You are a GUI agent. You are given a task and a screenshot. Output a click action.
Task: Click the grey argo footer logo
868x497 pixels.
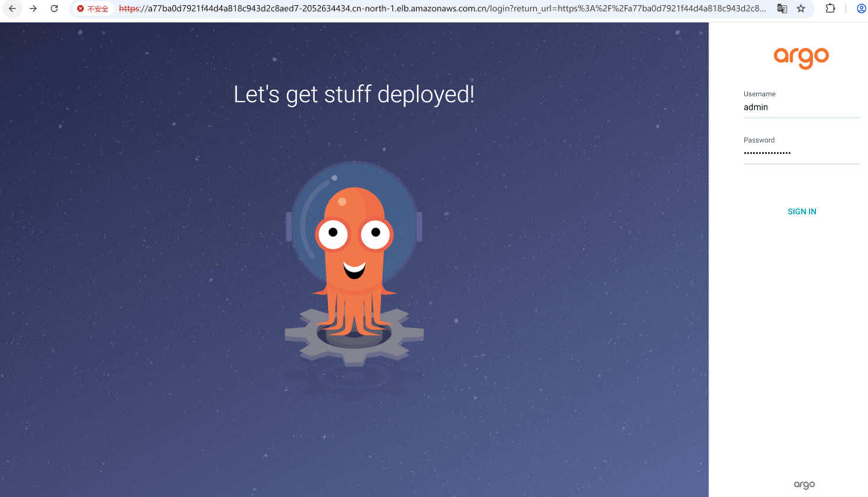pyautogui.click(x=804, y=485)
